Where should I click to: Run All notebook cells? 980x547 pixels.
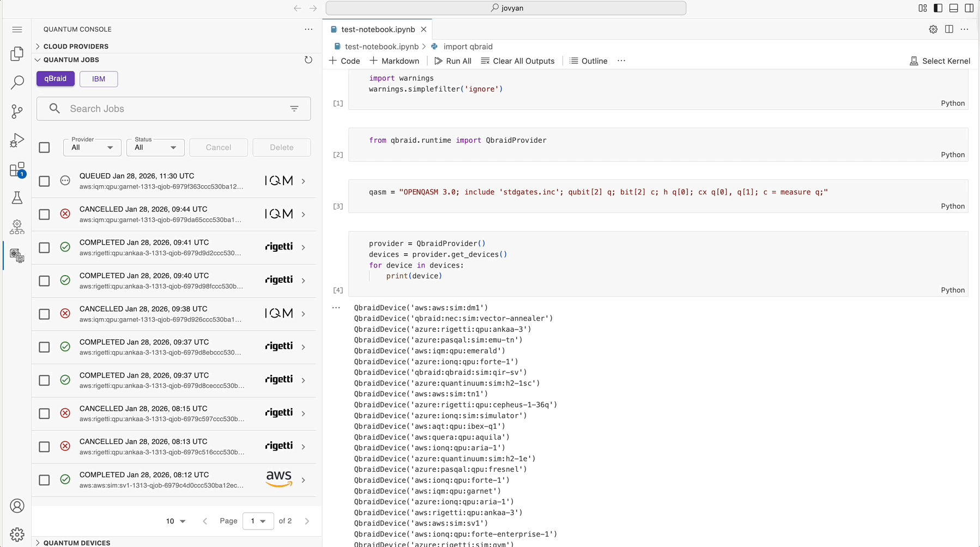click(x=453, y=61)
